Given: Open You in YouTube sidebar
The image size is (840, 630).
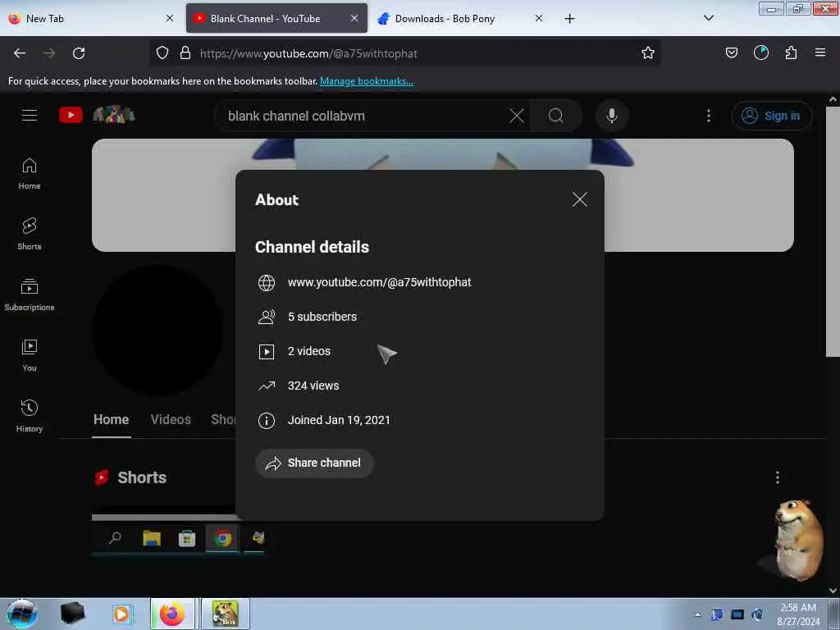Looking at the screenshot, I should [x=30, y=356].
